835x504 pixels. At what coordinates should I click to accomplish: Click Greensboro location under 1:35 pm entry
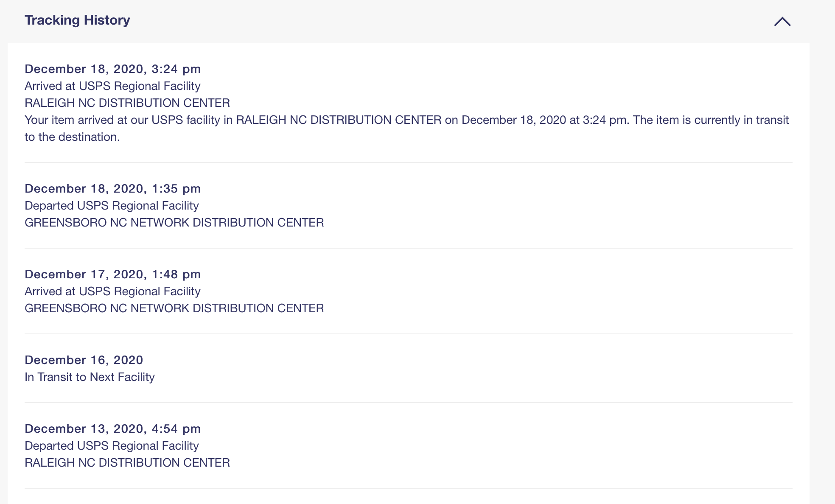(x=174, y=223)
